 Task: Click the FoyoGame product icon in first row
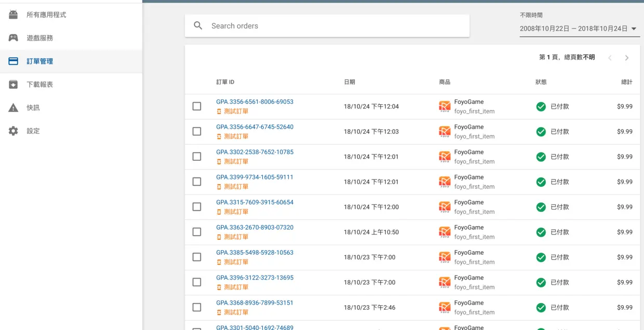(445, 106)
